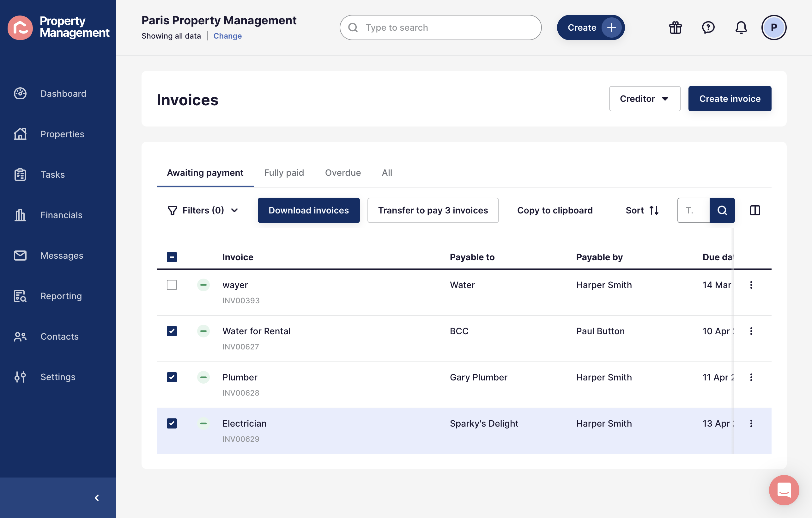This screenshot has height=518, width=812.
Task: Toggle the column layout icon
Action: point(755,210)
